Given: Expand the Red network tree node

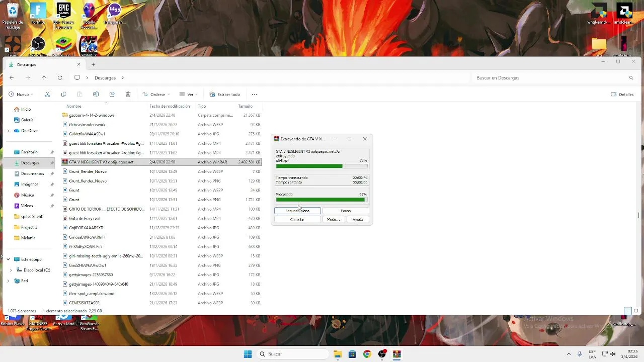Looking at the screenshot, I should (8, 281).
